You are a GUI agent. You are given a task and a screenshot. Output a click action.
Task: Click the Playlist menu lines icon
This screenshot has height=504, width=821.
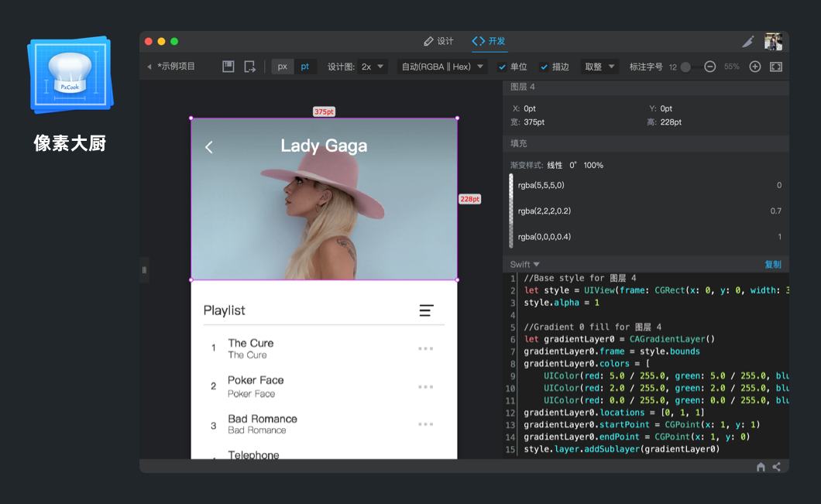pyautogui.click(x=426, y=311)
